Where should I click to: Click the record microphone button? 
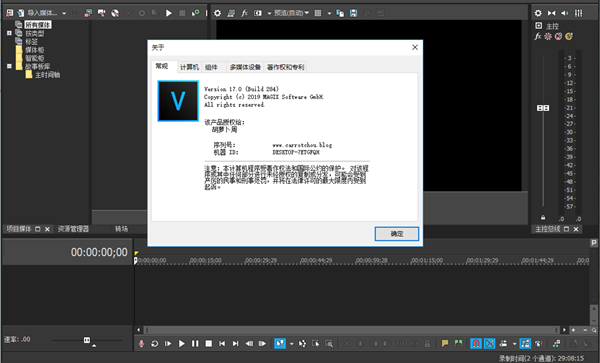point(141,343)
